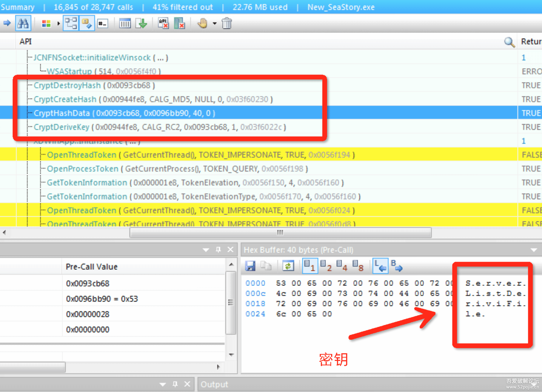Click the refresh hex buffer icon
This screenshot has height=392, width=542.
click(x=288, y=266)
